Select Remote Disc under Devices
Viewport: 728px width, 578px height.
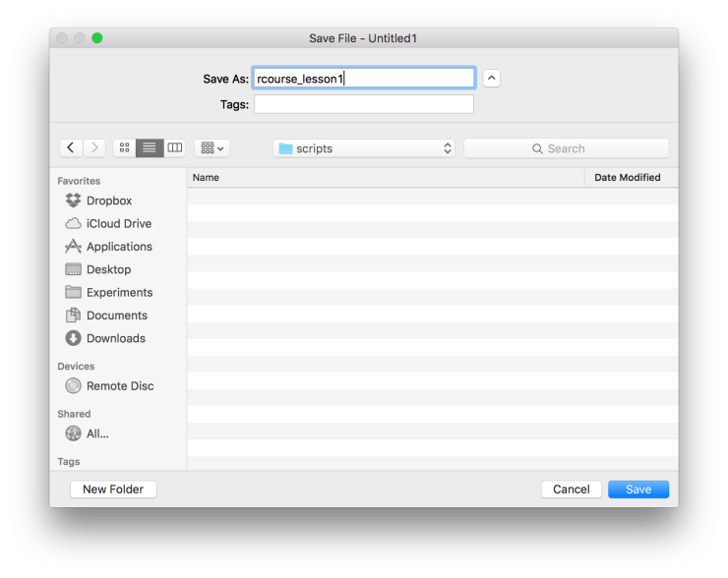(120, 386)
